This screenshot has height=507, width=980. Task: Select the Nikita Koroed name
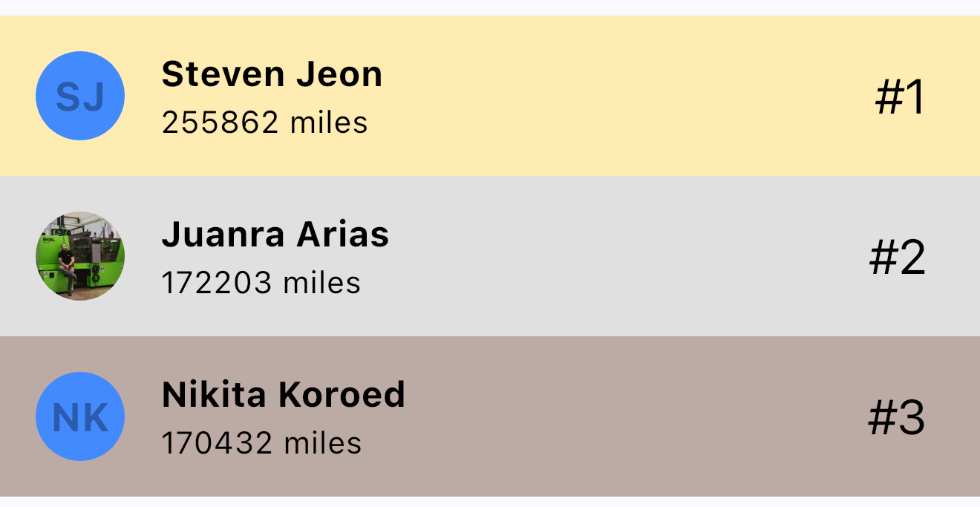tap(283, 395)
